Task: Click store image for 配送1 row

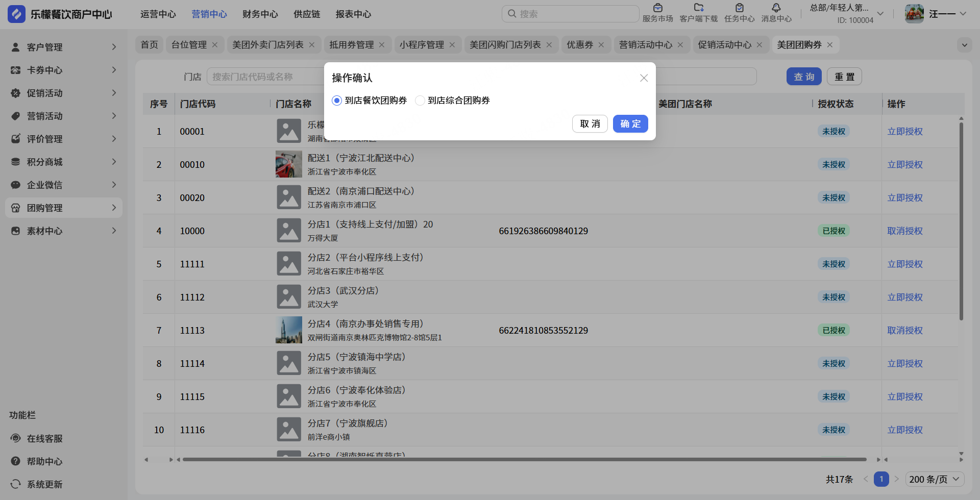Action: [289, 164]
